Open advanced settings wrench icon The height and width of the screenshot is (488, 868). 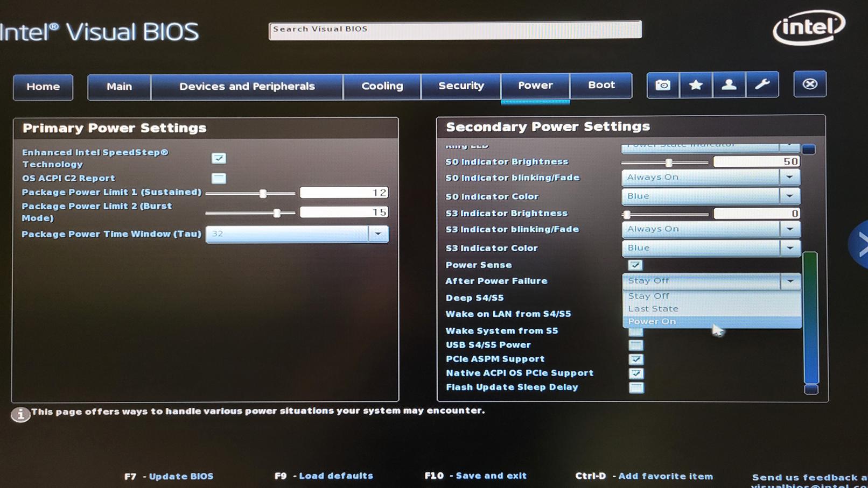(x=762, y=84)
